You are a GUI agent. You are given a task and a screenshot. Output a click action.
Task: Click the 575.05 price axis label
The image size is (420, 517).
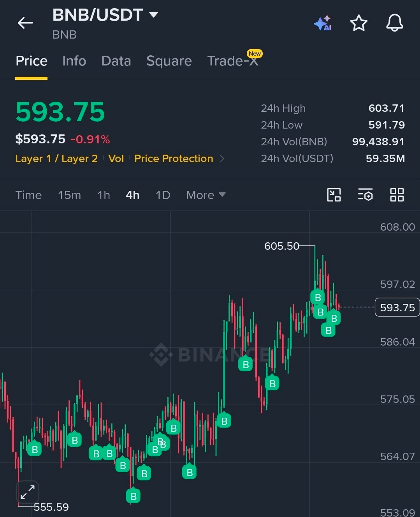click(397, 399)
